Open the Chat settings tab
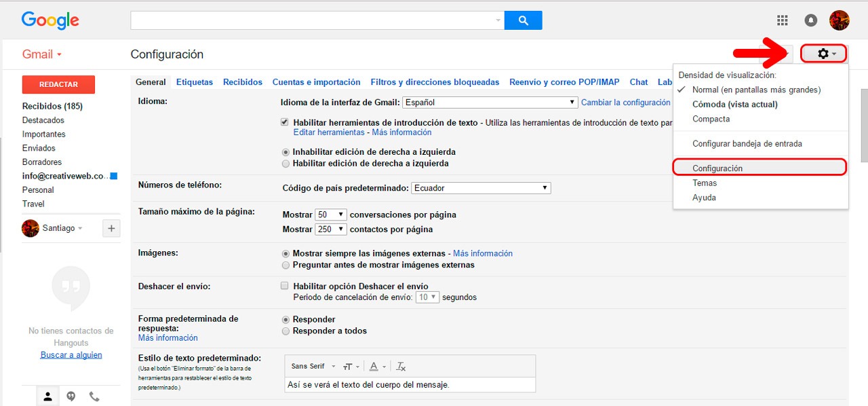The image size is (868, 406). [x=639, y=82]
